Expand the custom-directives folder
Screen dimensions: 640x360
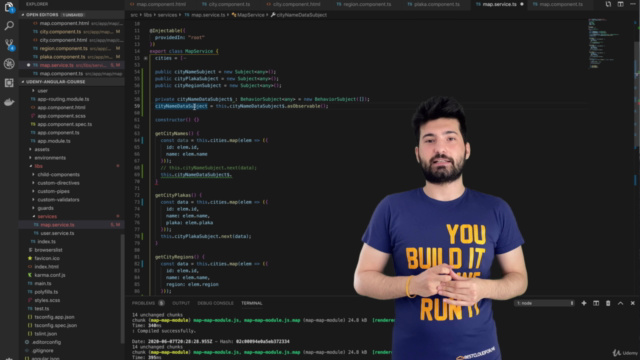coord(58,183)
